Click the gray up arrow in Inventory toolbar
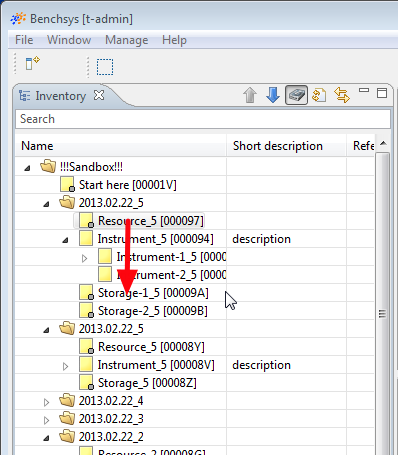The height and width of the screenshot is (455, 398). [250, 95]
